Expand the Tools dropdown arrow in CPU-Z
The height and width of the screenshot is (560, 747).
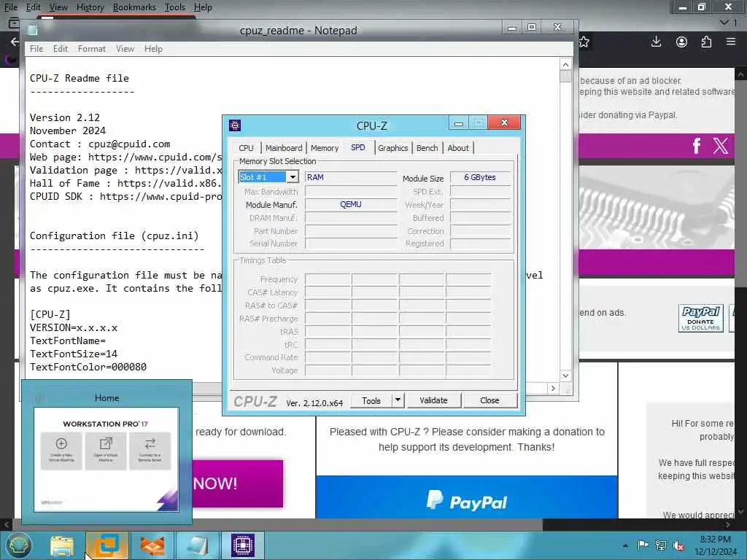pyautogui.click(x=398, y=400)
